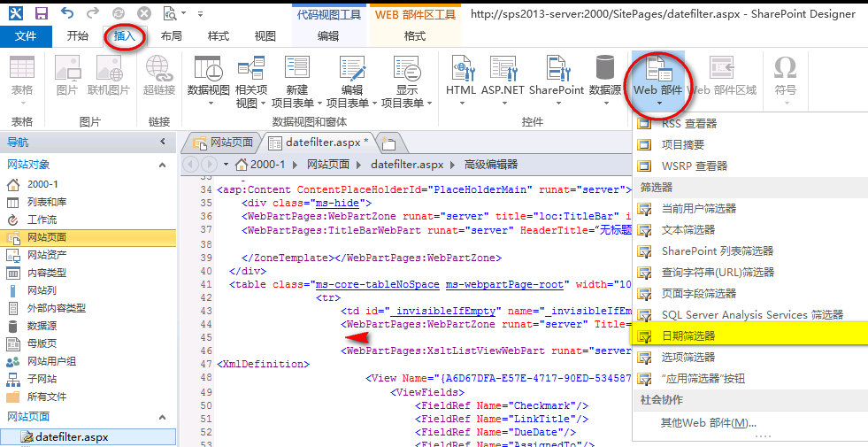Click the 高级编辑器 breadcrumb text
Viewport: 868px width, 447px height.
click(x=491, y=165)
